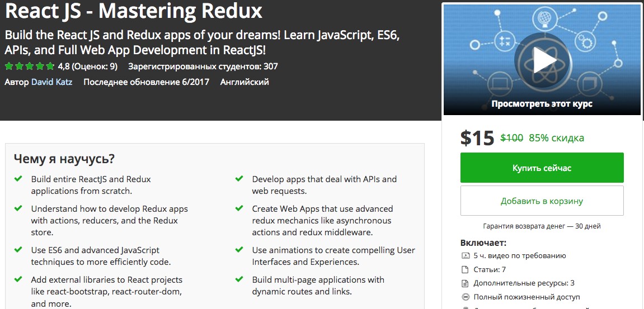Click the course title "React JS - Mastering Redux"

[134, 11]
